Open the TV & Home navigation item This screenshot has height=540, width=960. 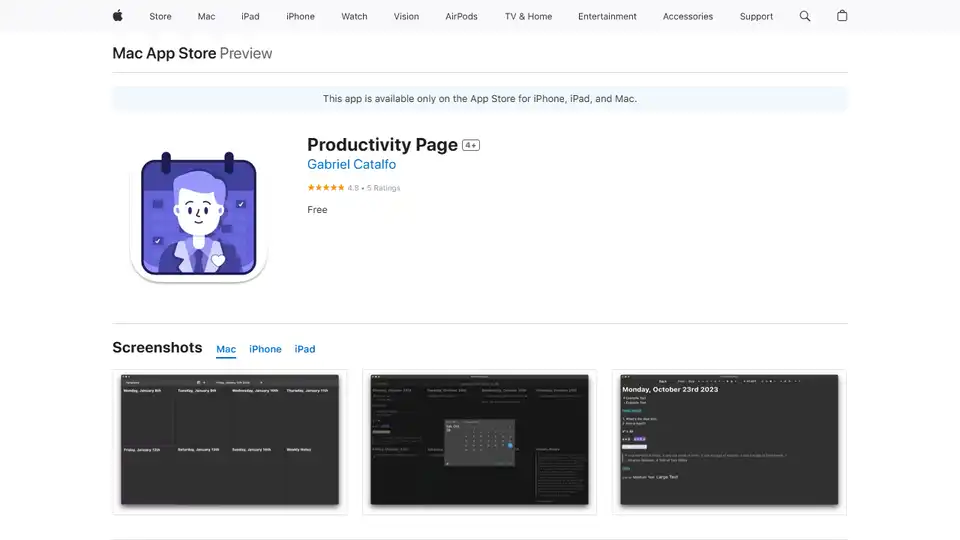(528, 17)
